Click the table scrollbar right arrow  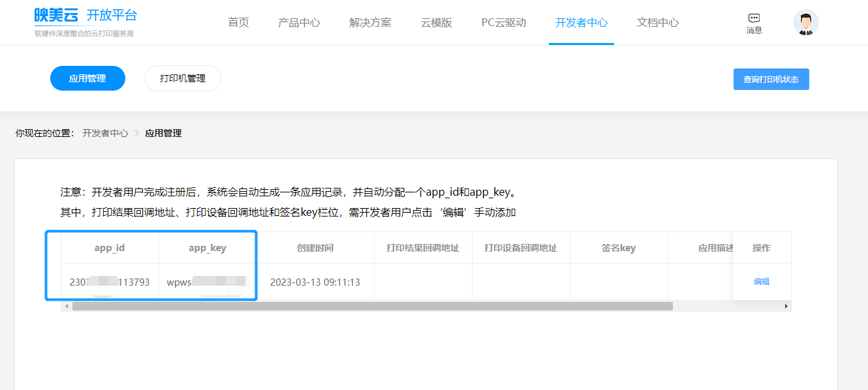786,306
